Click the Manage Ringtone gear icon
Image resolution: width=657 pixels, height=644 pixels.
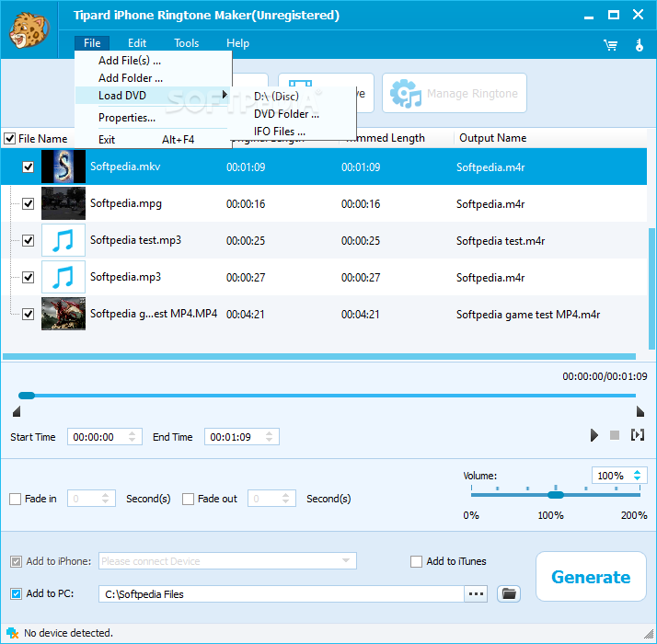pyautogui.click(x=405, y=94)
